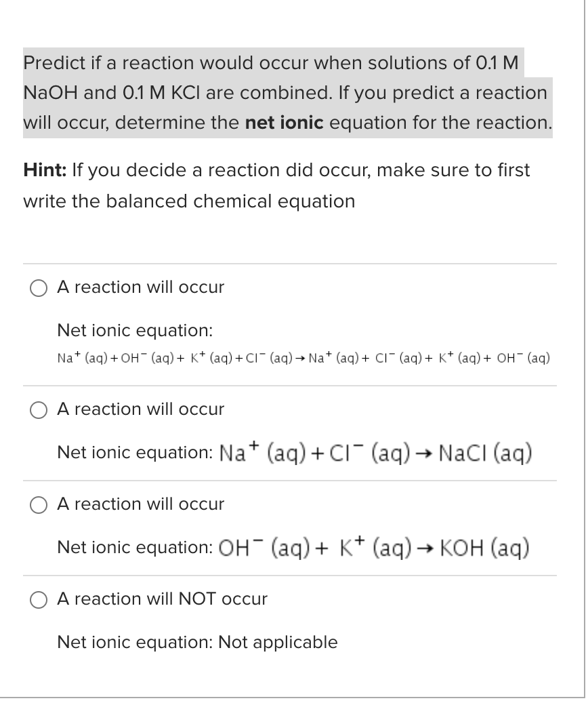Image resolution: width=588 pixels, height=705 pixels.
Task: Click the second answer's choice label
Action: tap(140, 409)
